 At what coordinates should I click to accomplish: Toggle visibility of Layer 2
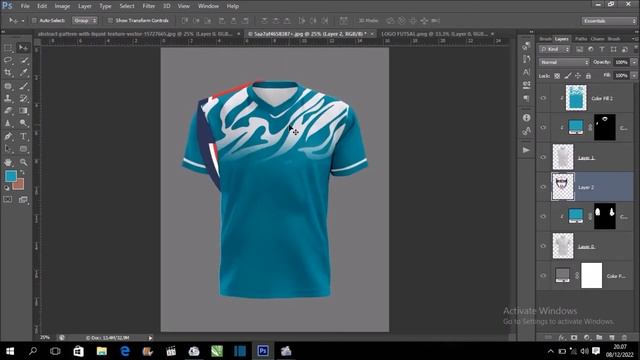tap(543, 187)
